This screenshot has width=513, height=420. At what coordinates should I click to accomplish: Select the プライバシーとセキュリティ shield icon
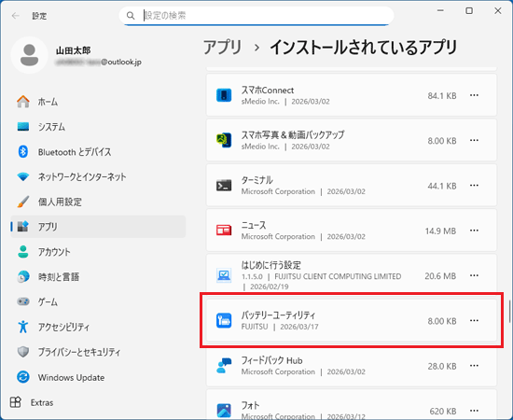tap(23, 352)
